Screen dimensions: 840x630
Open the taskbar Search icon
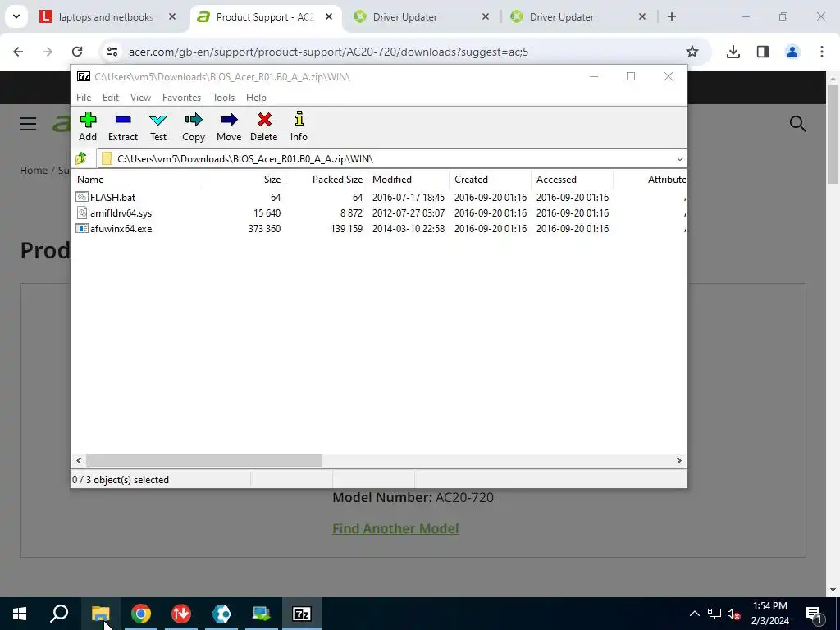pos(59,614)
